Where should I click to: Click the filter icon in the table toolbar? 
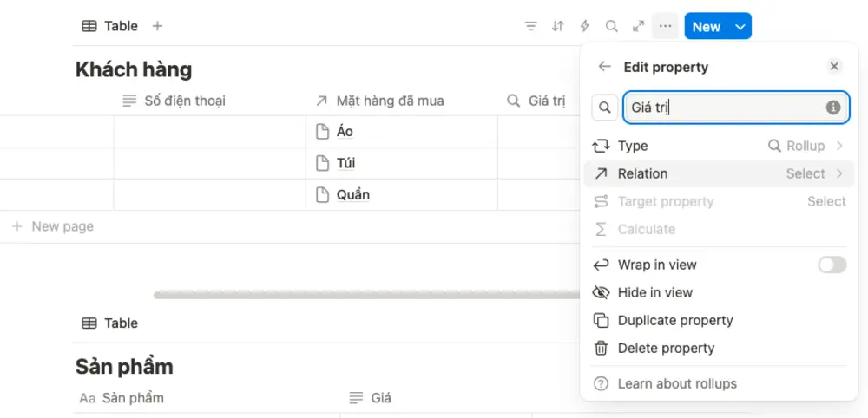(x=531, y=26)
